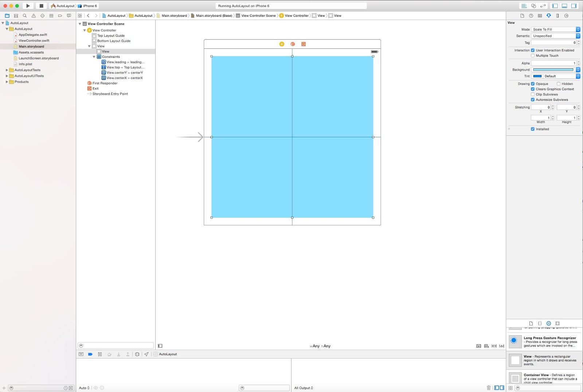
Task: Show the standard editor
Action: (x=524, y=6)
